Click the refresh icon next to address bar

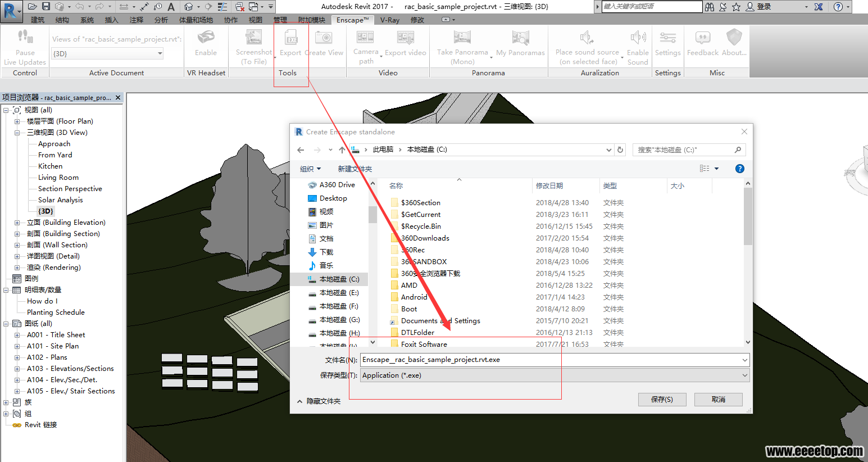tap(620, 150)
